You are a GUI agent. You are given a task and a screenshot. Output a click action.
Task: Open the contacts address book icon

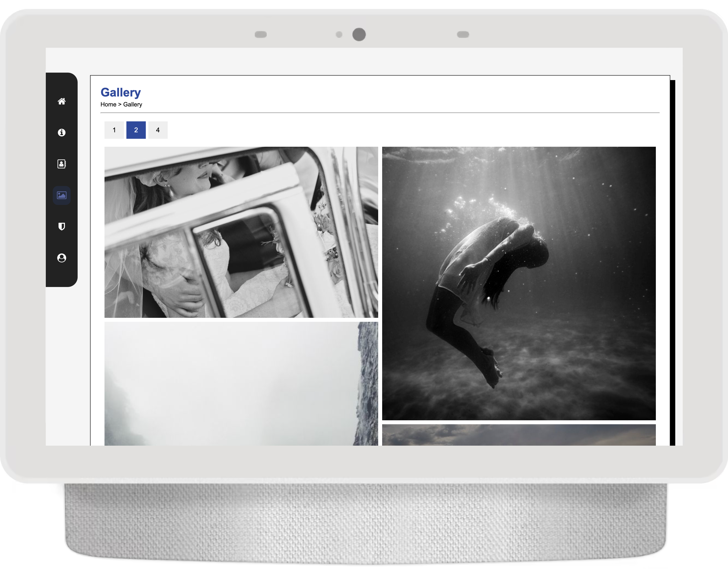[x=62, y=164]
